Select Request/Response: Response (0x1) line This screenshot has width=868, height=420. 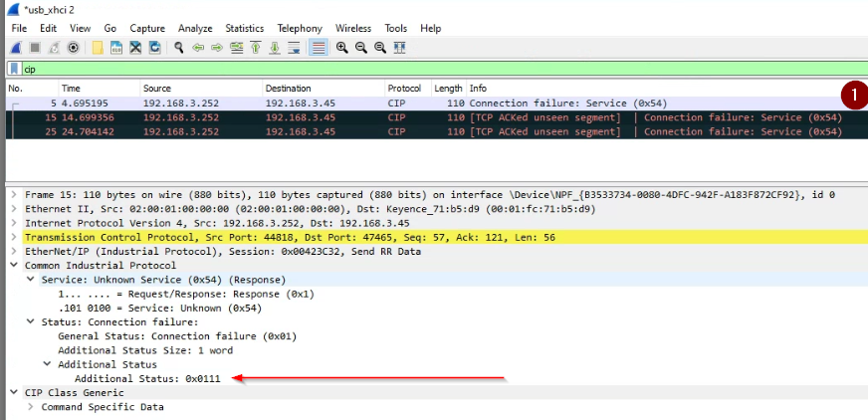(186, 294)
